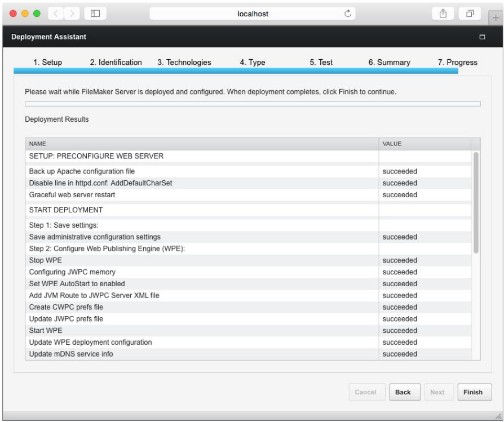The image size is (504, 422).
Task: Reload the localhost page
Action: coord(347,14)
